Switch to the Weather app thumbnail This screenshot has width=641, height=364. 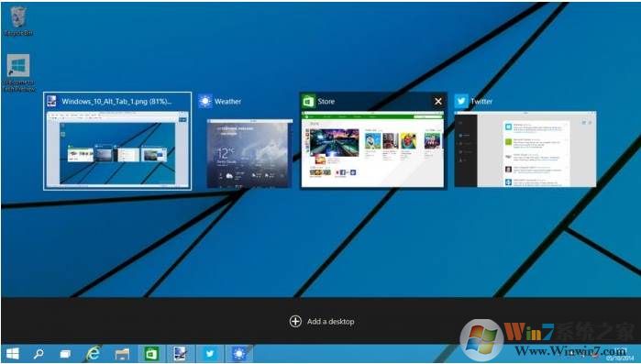[x=249, y=154]
